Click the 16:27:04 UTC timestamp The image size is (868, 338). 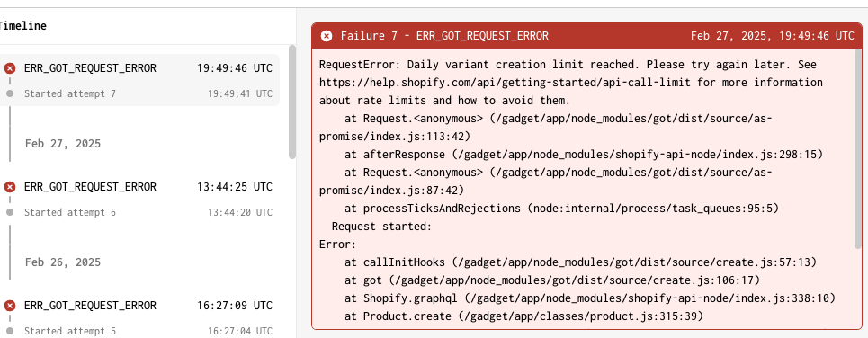pyautogui.click(x=240, y=331)
